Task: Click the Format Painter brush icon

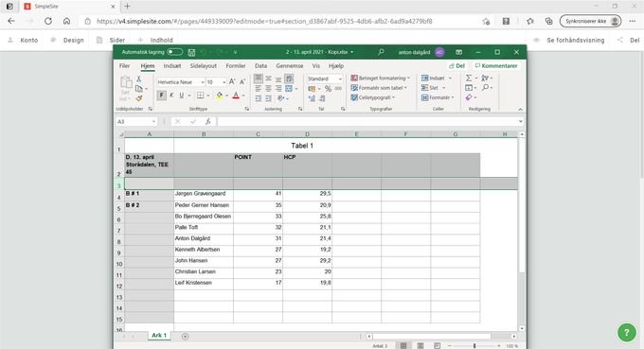Action: (139, 98)
